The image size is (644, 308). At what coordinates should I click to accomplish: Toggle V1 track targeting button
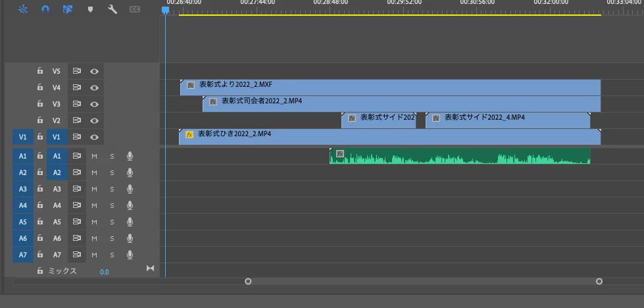coord(57,137)
